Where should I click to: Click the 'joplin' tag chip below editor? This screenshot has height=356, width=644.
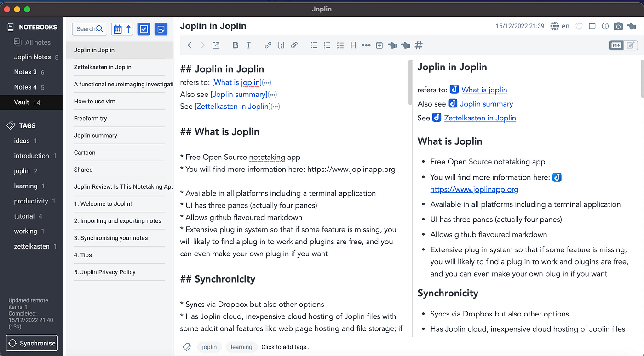point(210,347)
